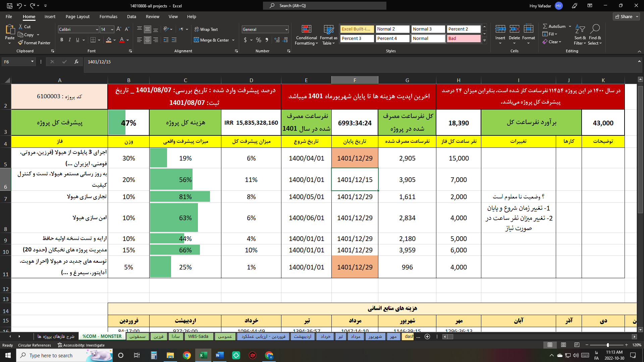Click the Increase Font Size icon

coord(119,29)
